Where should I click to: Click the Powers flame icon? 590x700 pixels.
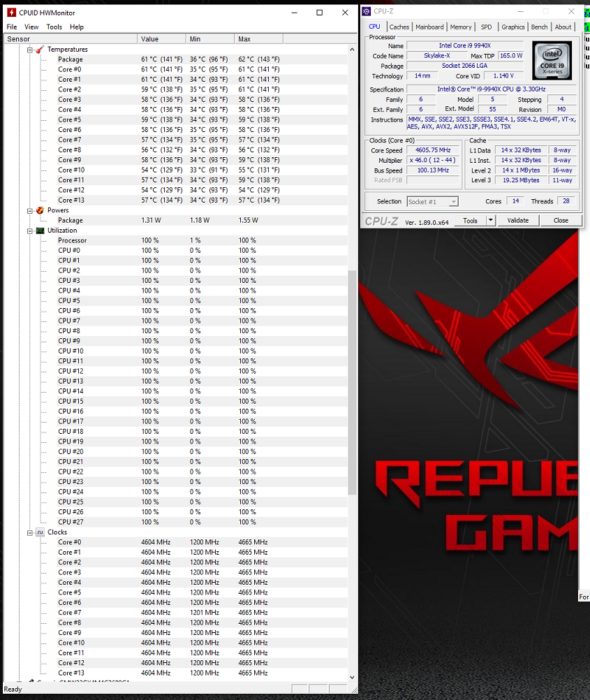40,210
